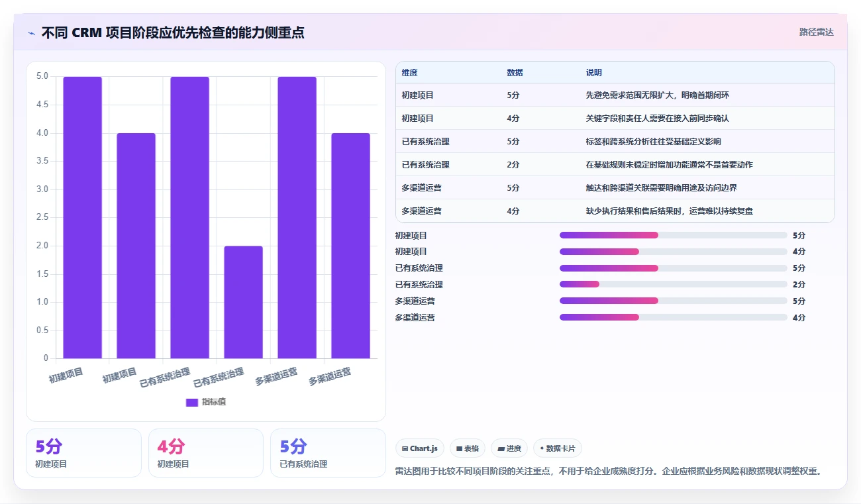Select the row 在基础规则未稳定时增加功能

pyautogui.click(x=615, y=165)
